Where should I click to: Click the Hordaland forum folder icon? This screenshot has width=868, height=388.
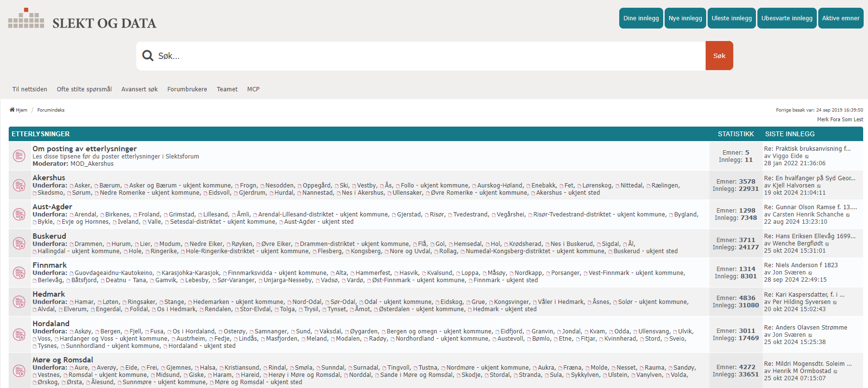coord(19,334)
